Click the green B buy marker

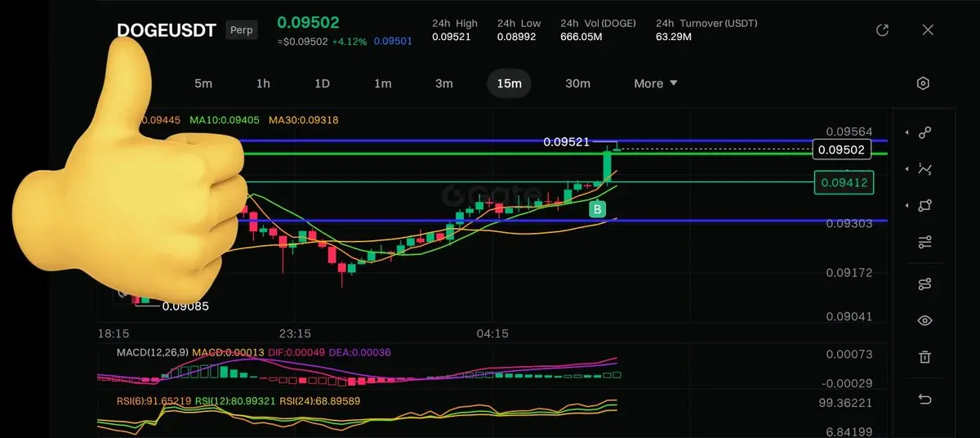[598, 210]
